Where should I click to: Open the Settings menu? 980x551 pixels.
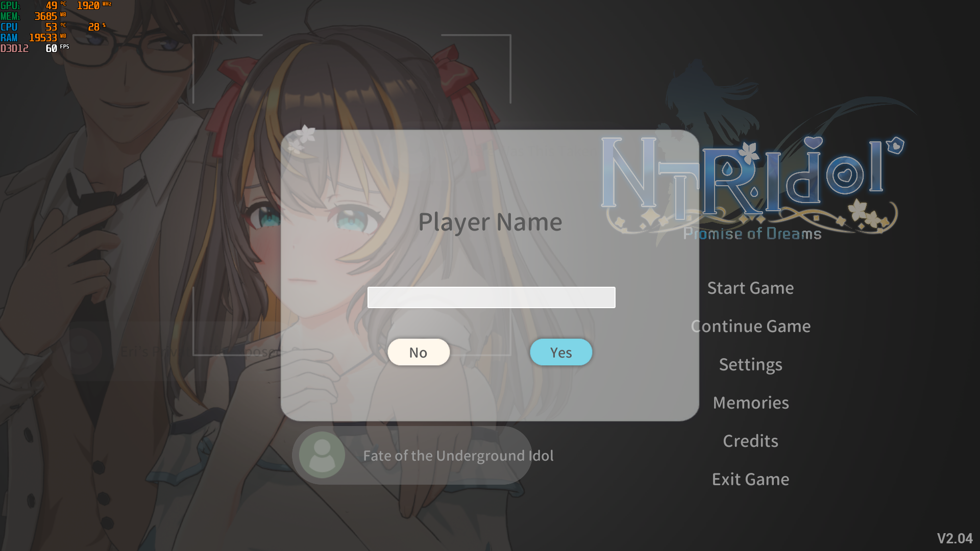(750, 365)
